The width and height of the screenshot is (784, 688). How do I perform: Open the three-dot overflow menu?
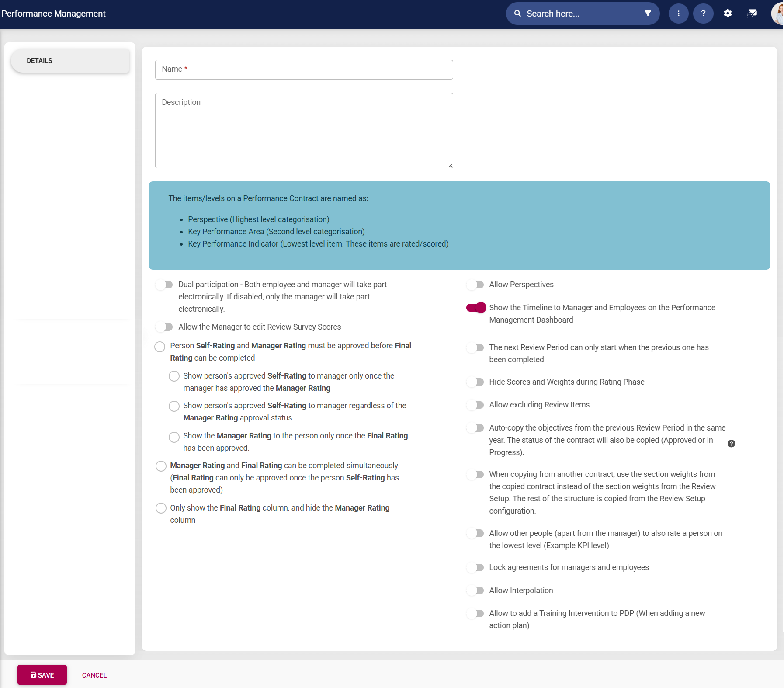point(678,13)
